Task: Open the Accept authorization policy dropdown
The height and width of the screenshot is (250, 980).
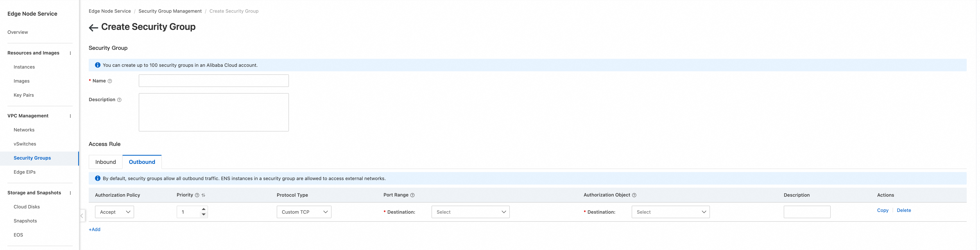Action: tap(115, 212)
